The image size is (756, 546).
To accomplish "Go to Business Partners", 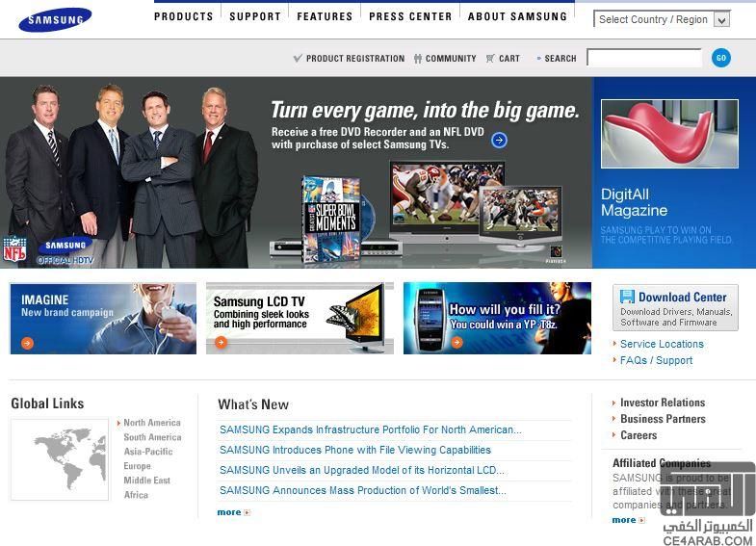I will [663, 418].
